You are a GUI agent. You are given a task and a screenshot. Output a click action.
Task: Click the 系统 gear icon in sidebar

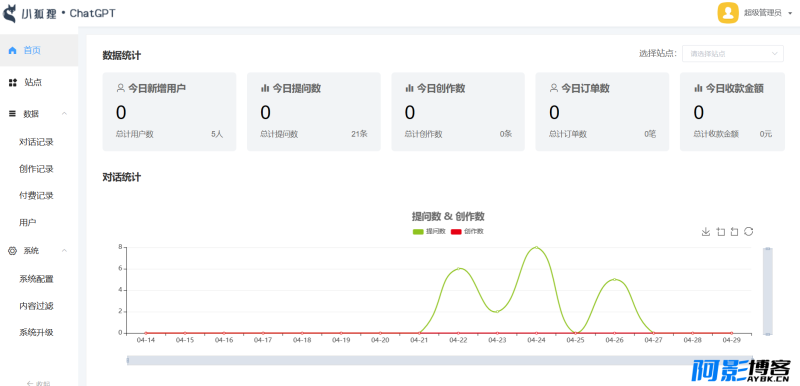(x=13, y=251)
